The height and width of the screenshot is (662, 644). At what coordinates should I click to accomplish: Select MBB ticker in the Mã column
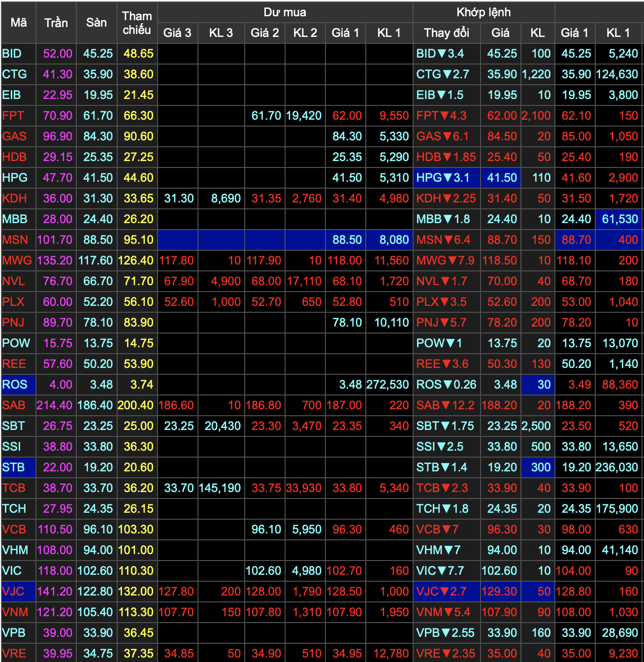click(19, 219)
